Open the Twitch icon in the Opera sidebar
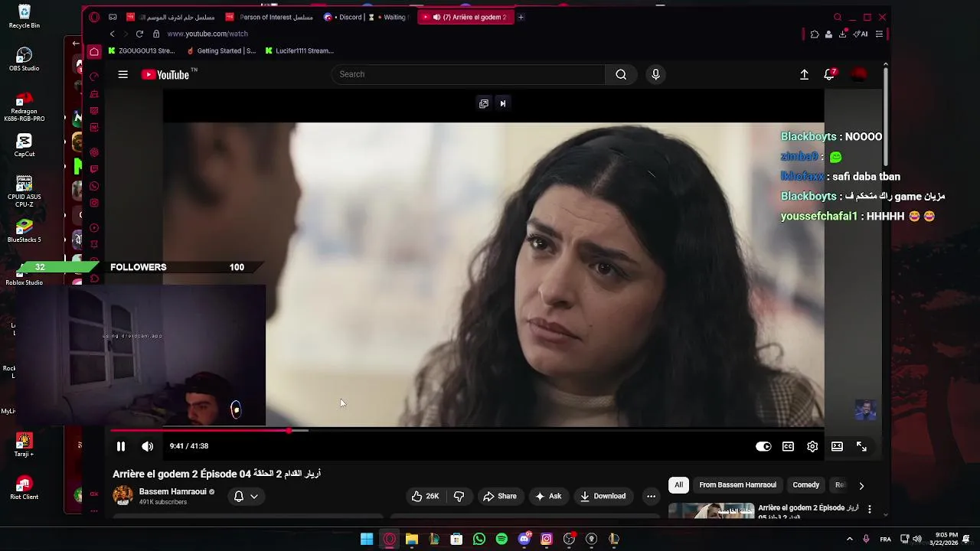This screenshot has height=551, width=980. (94, 169)
